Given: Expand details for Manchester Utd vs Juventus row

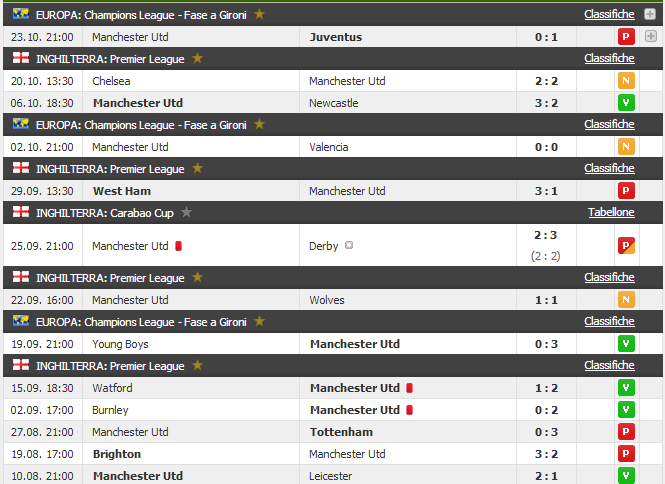Looking at the screenshot, I should pyautogui.click(x=651, y=36).
